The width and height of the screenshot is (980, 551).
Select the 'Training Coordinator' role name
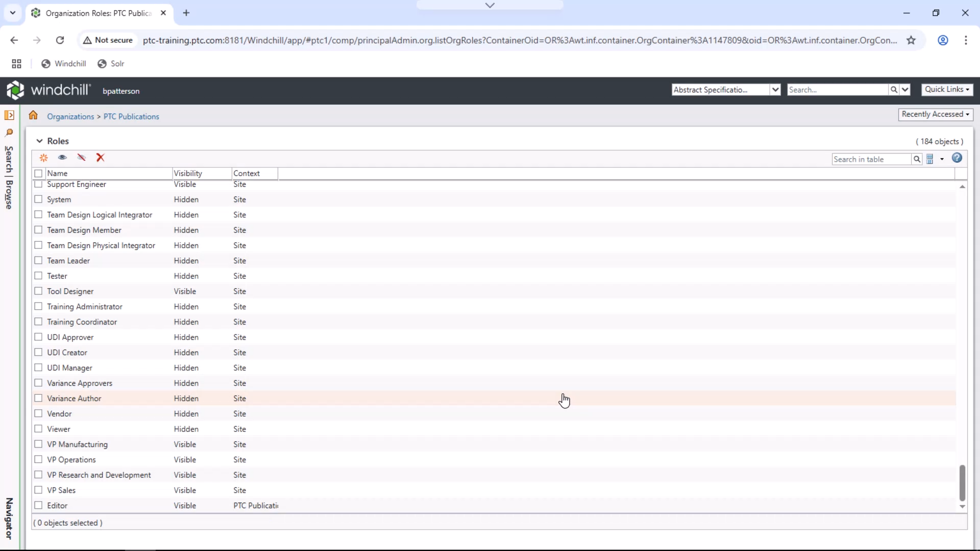pos(82,322)
